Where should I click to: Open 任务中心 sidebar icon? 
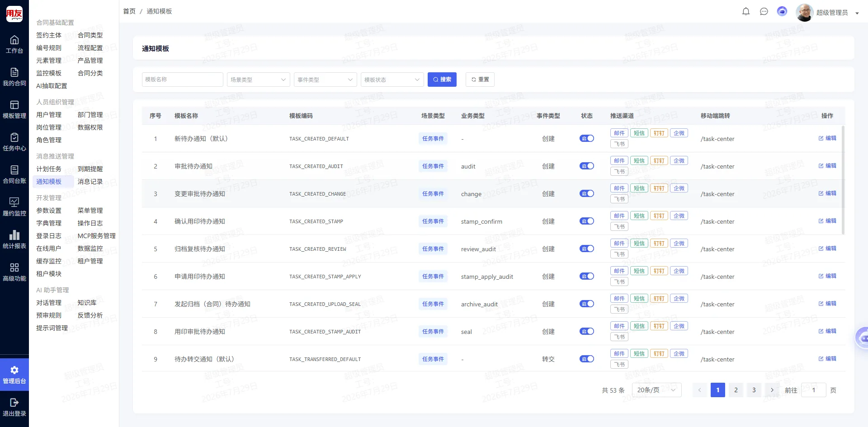pos(14,142)
